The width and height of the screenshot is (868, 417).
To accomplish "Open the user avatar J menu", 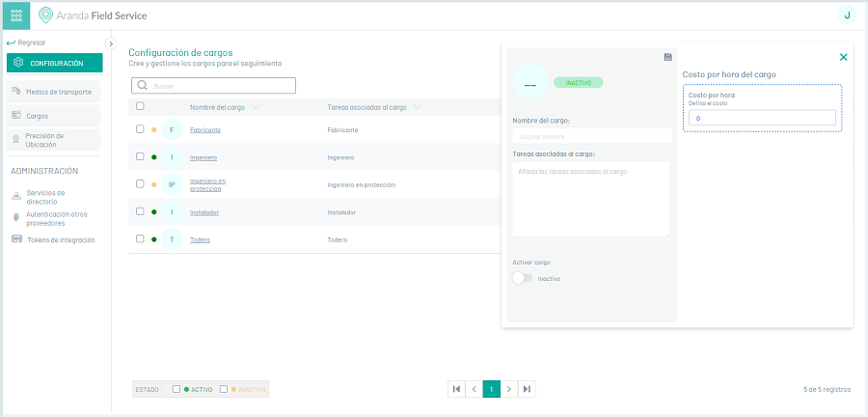I will point(847,15).
